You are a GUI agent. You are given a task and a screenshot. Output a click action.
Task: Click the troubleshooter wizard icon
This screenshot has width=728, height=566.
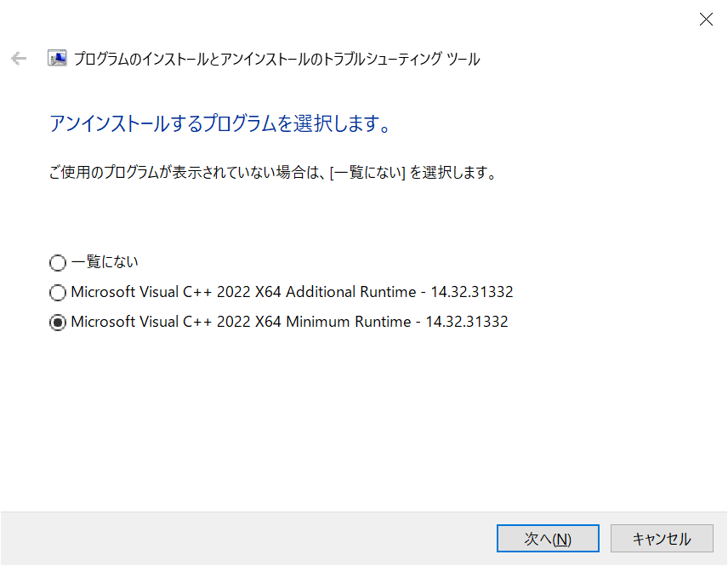(57, 59)
